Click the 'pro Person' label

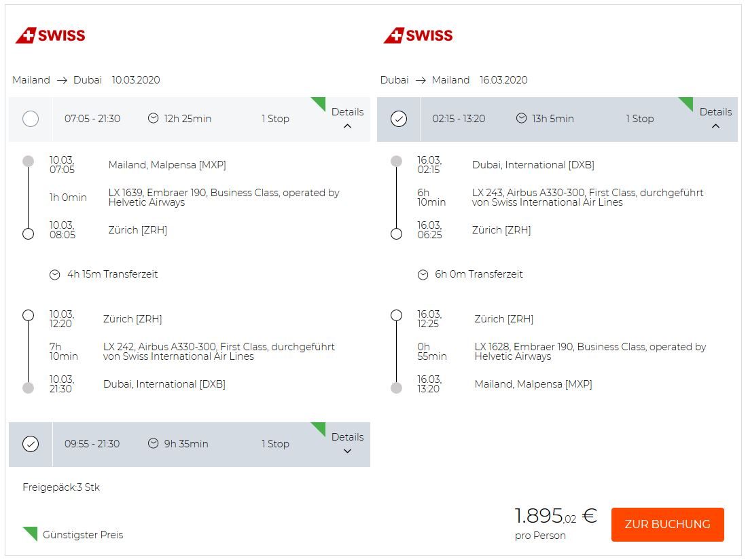click(x=540, y=535)
